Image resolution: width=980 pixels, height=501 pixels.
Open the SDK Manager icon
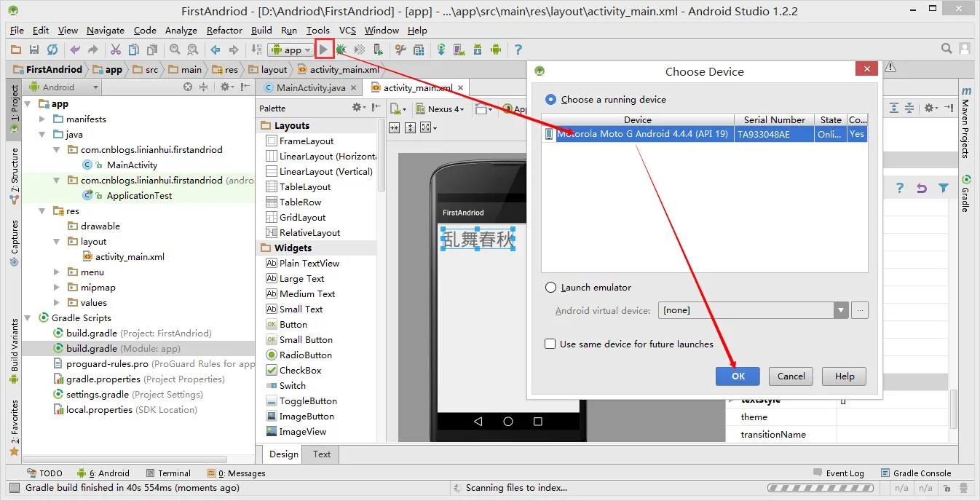478,50
